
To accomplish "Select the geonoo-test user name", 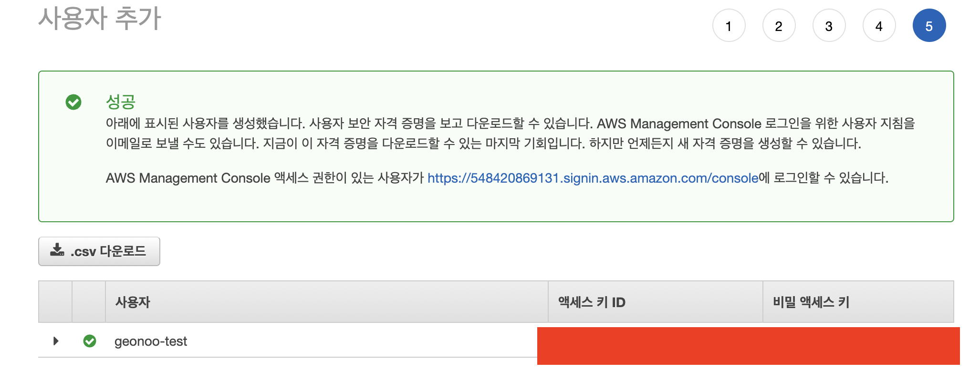I will (x=151, y=341).
